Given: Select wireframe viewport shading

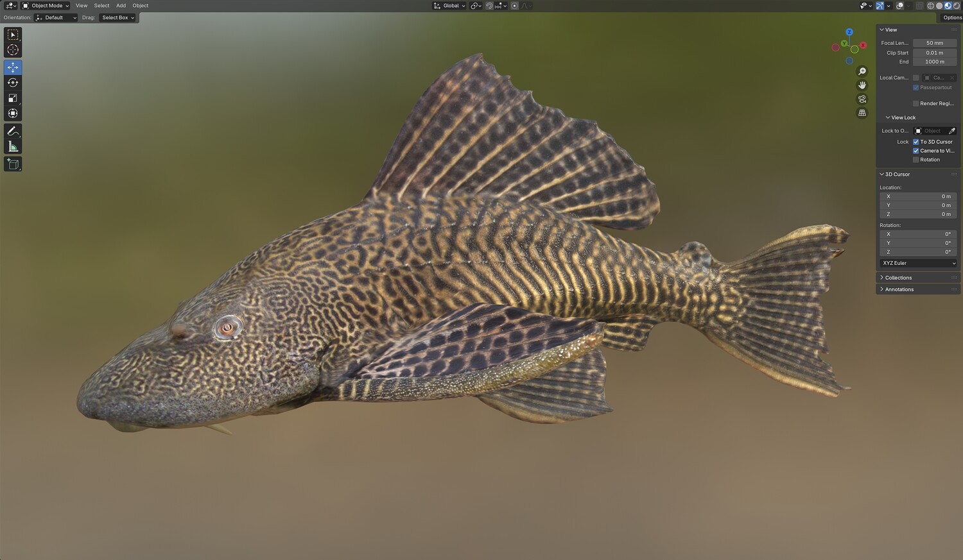Looking at the screenshot, I should (930, 6).
